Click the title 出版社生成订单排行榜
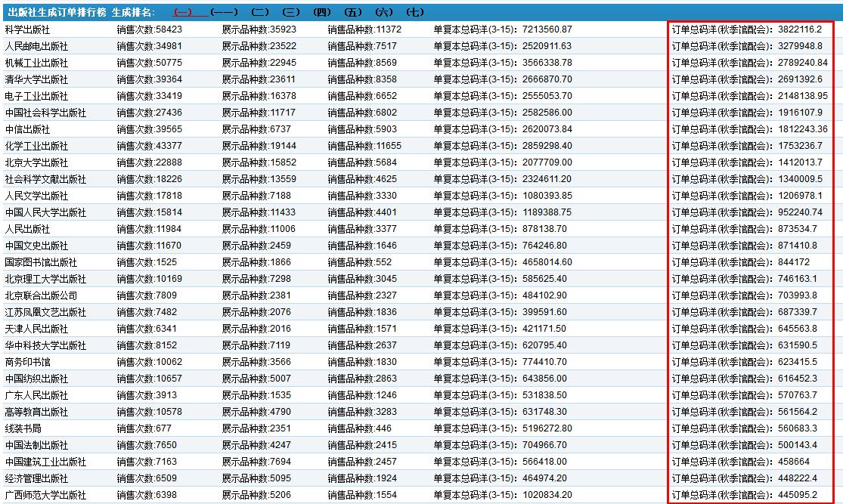The width and height of the screenshot is (843, 504). click(57, 13)
